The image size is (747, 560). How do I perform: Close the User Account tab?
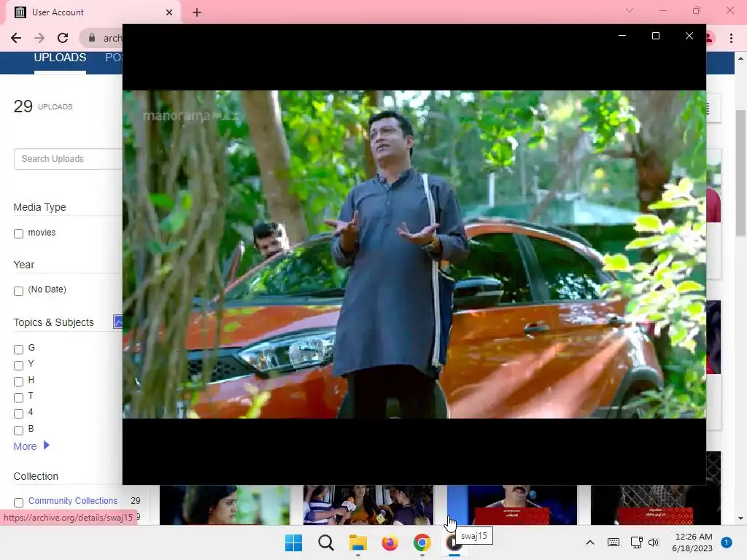(169, 12)
